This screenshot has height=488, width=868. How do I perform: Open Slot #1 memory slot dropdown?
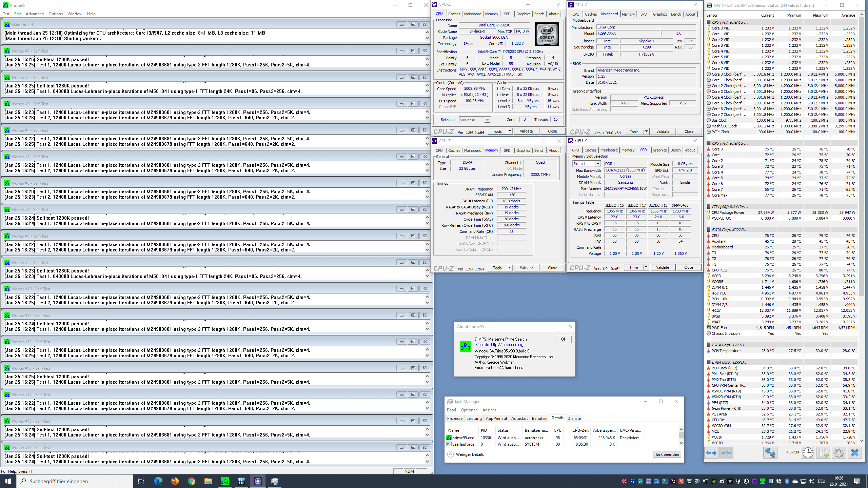pyautogui.click(x=587, y=164)
